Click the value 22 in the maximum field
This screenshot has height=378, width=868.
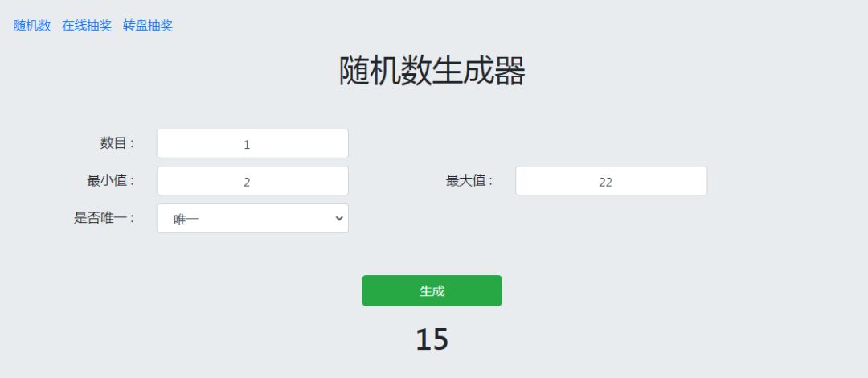(x=605, y=182)
